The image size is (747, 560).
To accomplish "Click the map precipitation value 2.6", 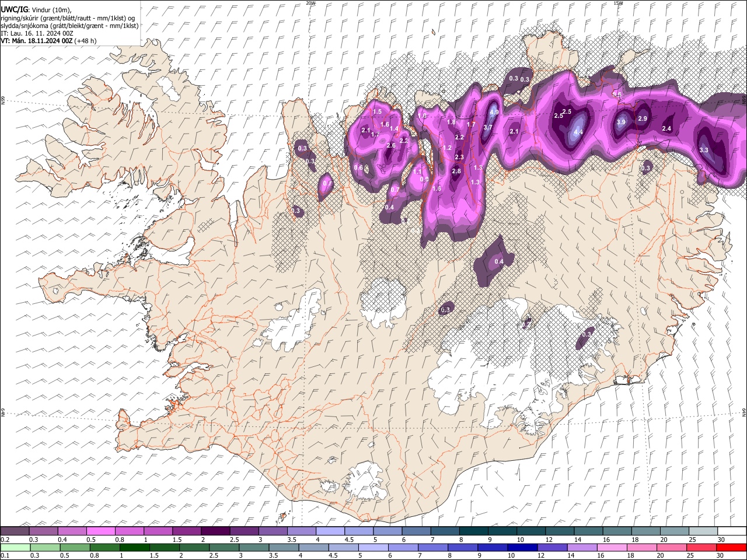I will (391, 145).
